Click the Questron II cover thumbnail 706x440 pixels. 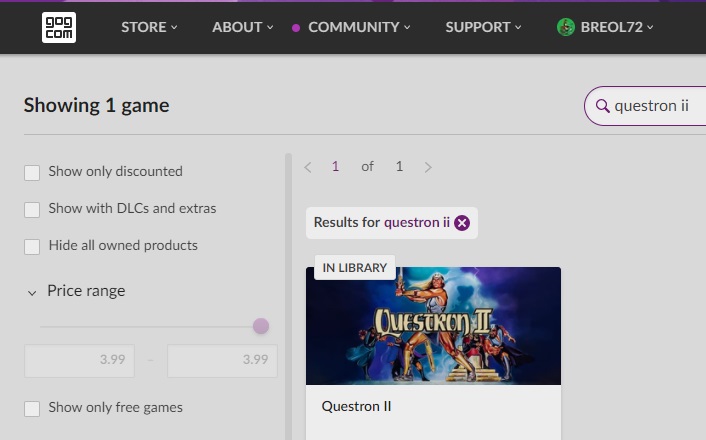[433, 326]
